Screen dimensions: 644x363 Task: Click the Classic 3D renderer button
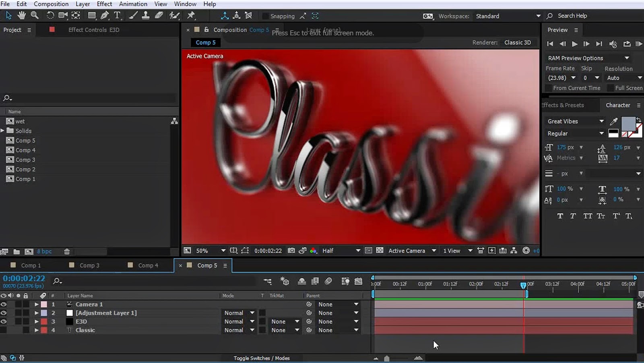tap(518, 42)
